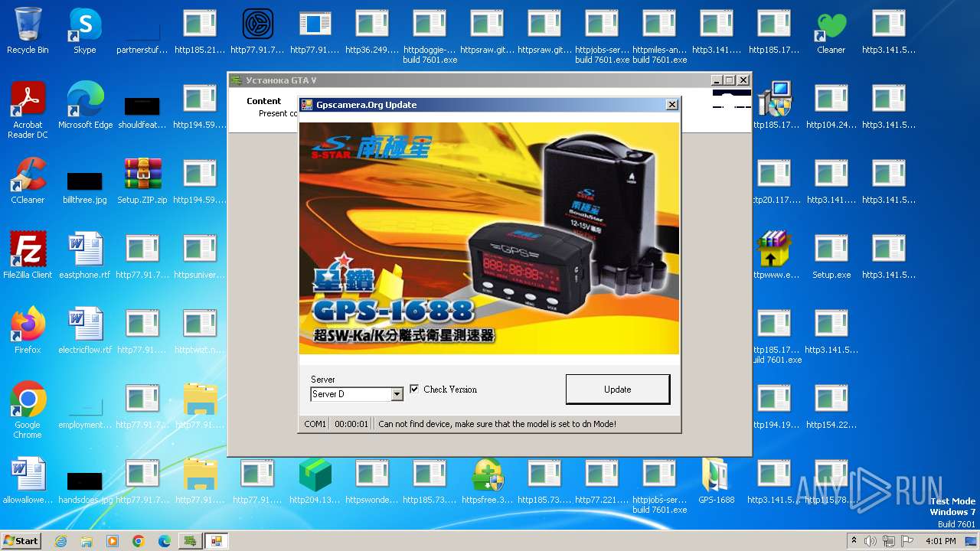Select the Setup.exe desktop icon
This screenshot has height=551, width=980.
831,256
